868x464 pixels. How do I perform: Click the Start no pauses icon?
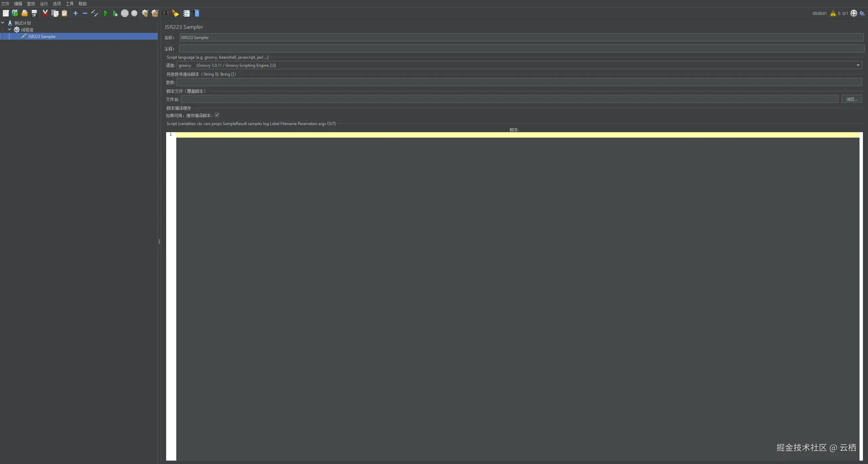point(115,14)
